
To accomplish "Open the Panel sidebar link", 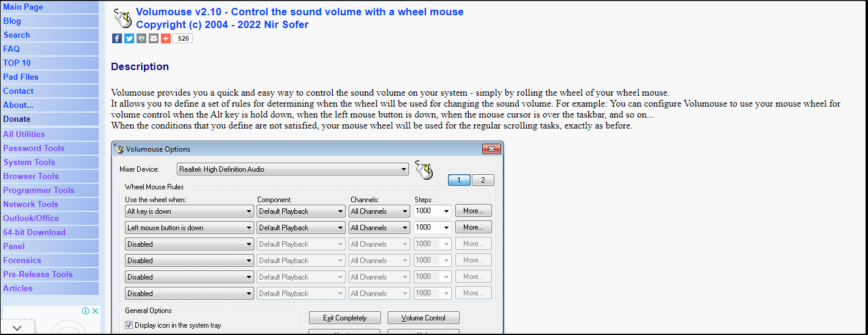I will click(14, 246).
